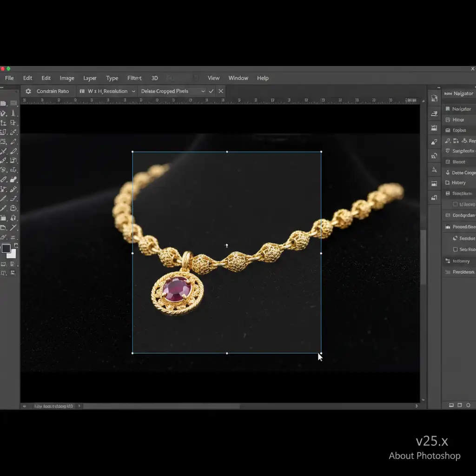Open the dropdown arrow after Delete Cropped Pixels
Image resolution: width=476 pixels, height=476 pixels.
[x=203, y=91]
